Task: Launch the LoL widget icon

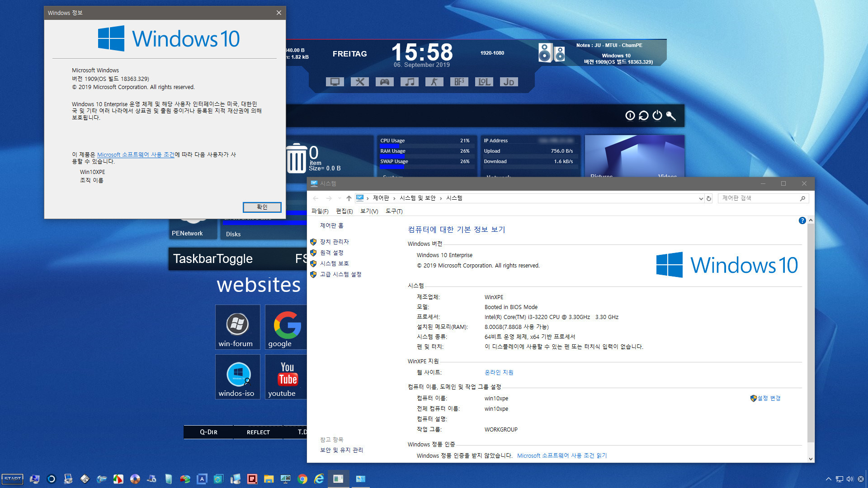Action: click(x=484, y=82)
